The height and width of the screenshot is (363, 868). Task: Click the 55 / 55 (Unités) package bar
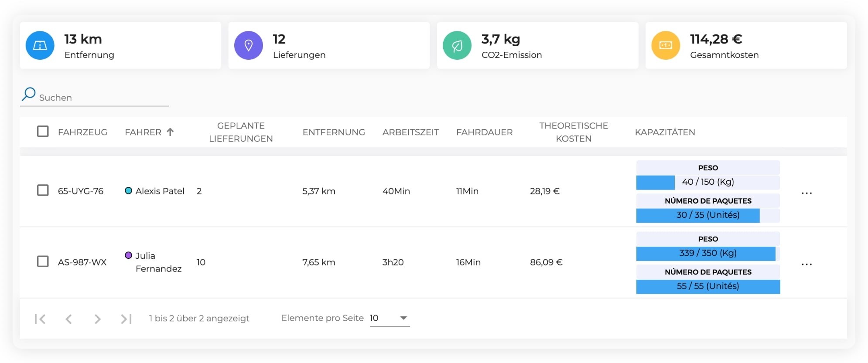(708, 286)
